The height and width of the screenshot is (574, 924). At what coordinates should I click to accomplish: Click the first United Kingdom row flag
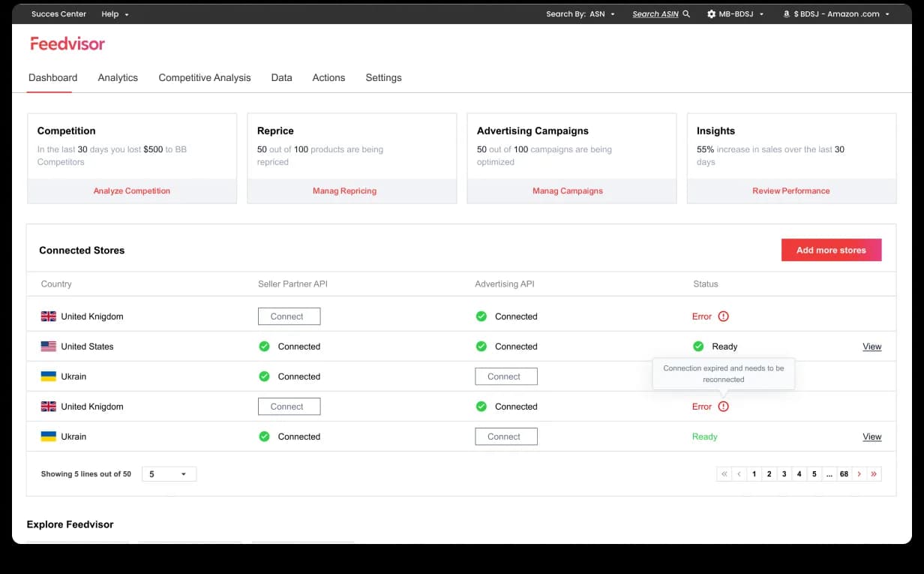pyautogui.click(x=49, y=317)
